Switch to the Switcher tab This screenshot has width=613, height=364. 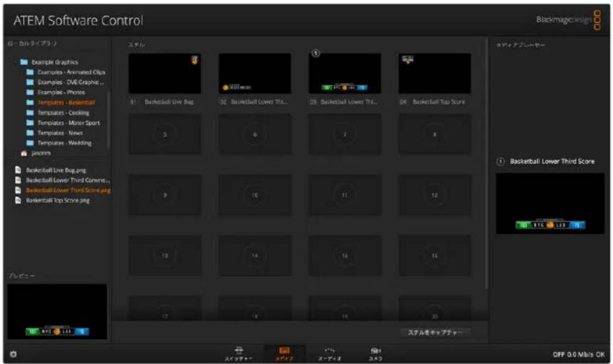point(239,354)
